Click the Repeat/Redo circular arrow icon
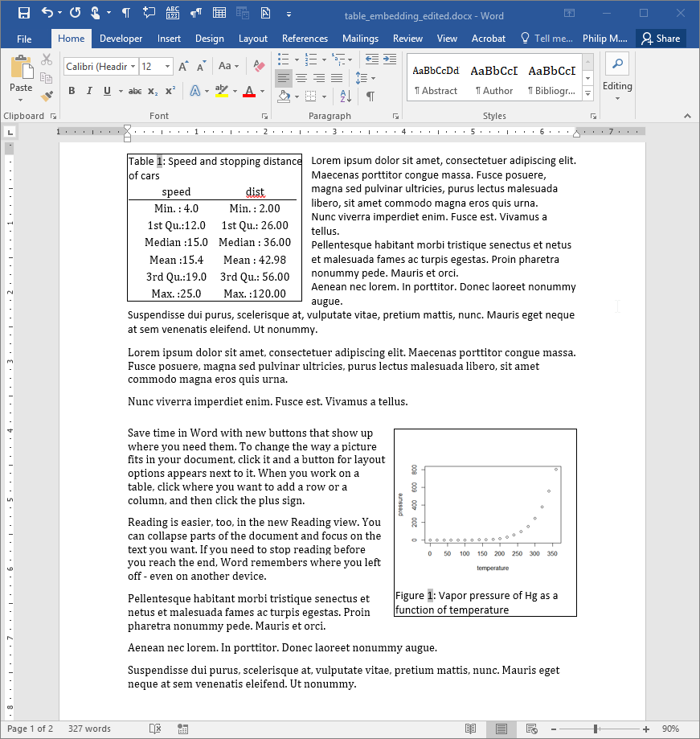Image resolution: width=700 pixels, height=739 pixels. click(x=76, y=13)
